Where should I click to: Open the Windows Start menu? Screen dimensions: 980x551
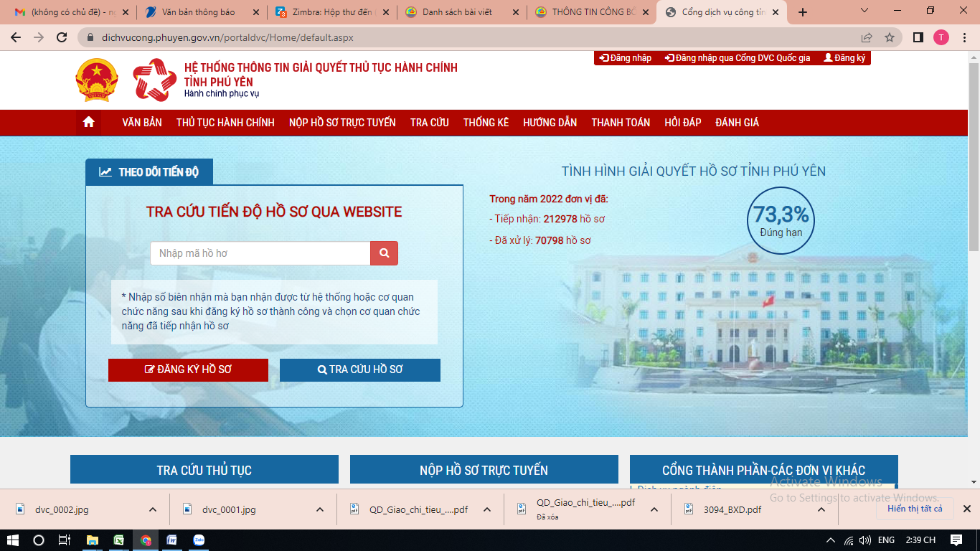coord(12,540)
